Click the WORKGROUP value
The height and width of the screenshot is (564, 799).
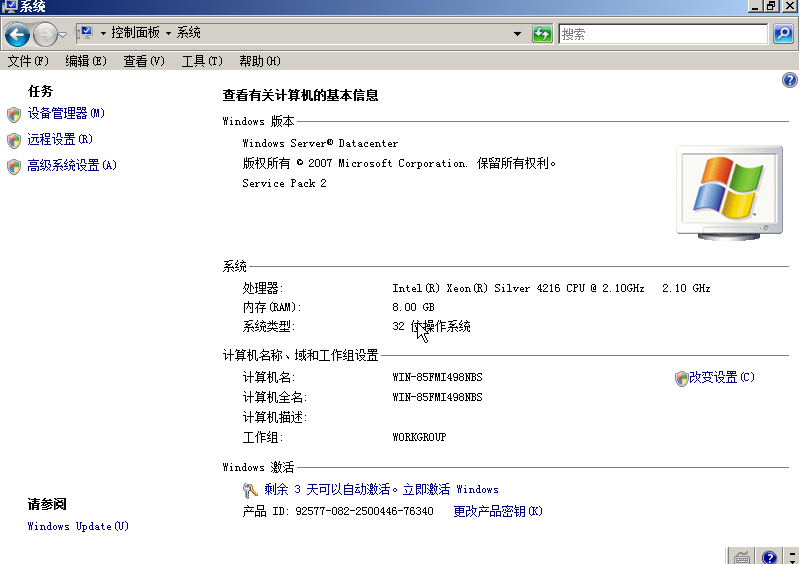point(419,437)
